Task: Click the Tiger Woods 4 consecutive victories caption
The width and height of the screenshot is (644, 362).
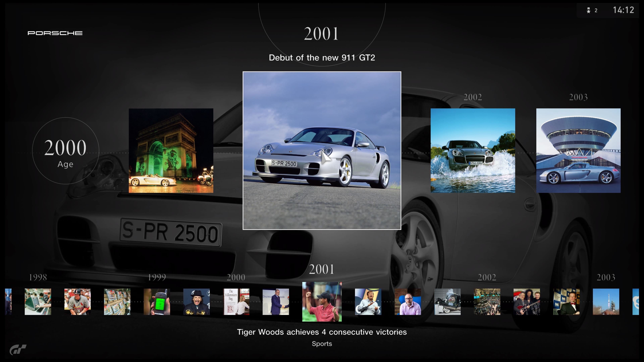Action: [322, 332]
